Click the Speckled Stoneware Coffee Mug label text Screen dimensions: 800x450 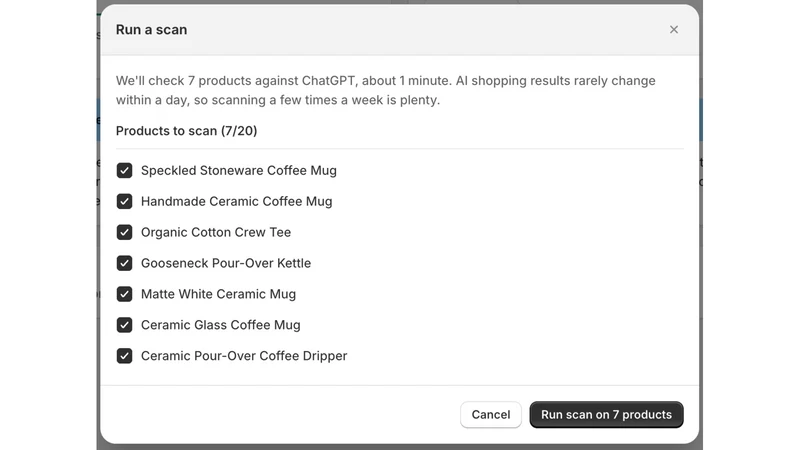(239, 170)
